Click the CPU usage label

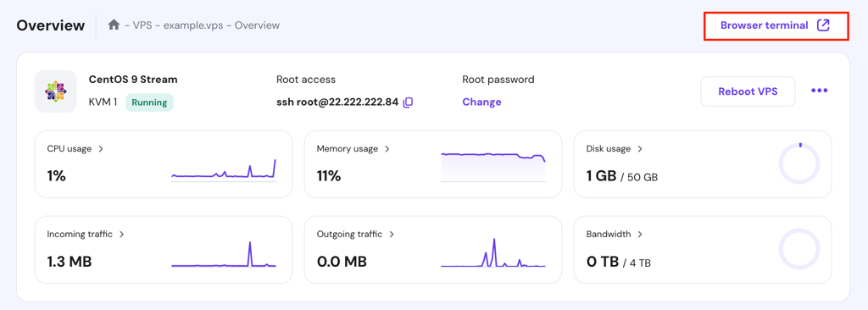tap(70, 149)
